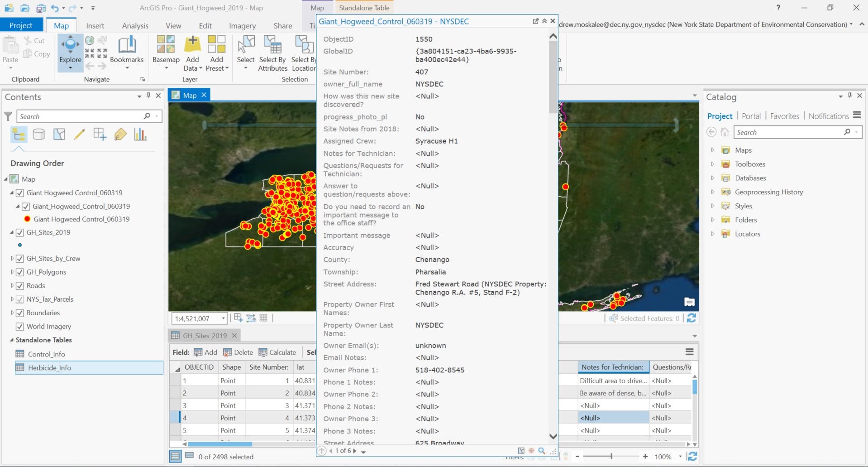Toggle Giant_Hogweed_Control_060319 sublayer visibility
868x467 pixels.
tap(26, 207)
